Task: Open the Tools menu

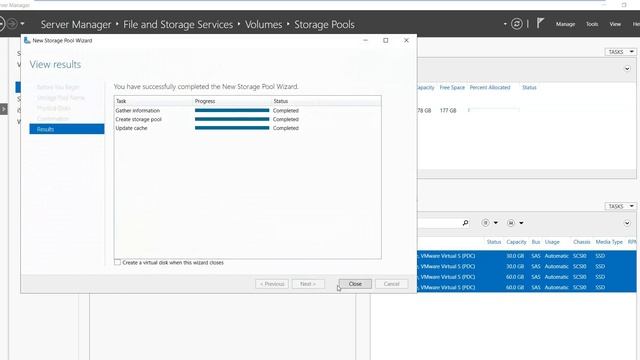Action: coord(592,24)
